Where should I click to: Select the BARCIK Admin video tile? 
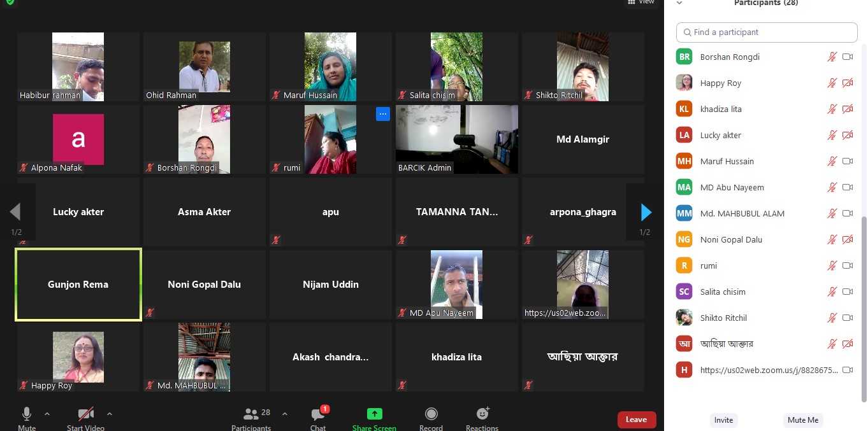[x=457, y=139]
